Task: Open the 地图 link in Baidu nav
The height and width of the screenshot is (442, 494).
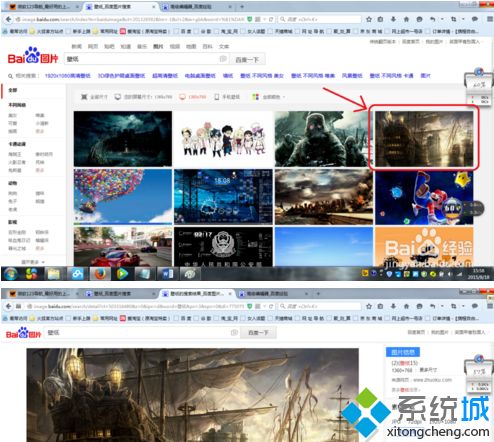Action: pos(191,46)
